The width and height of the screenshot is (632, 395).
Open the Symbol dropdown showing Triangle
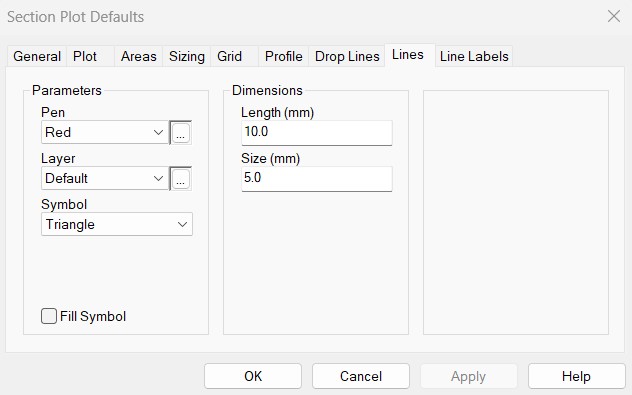click(117, 224)
